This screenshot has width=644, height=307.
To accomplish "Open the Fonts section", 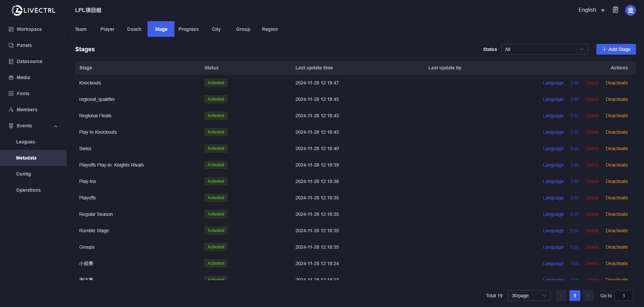I will point(23,94).
